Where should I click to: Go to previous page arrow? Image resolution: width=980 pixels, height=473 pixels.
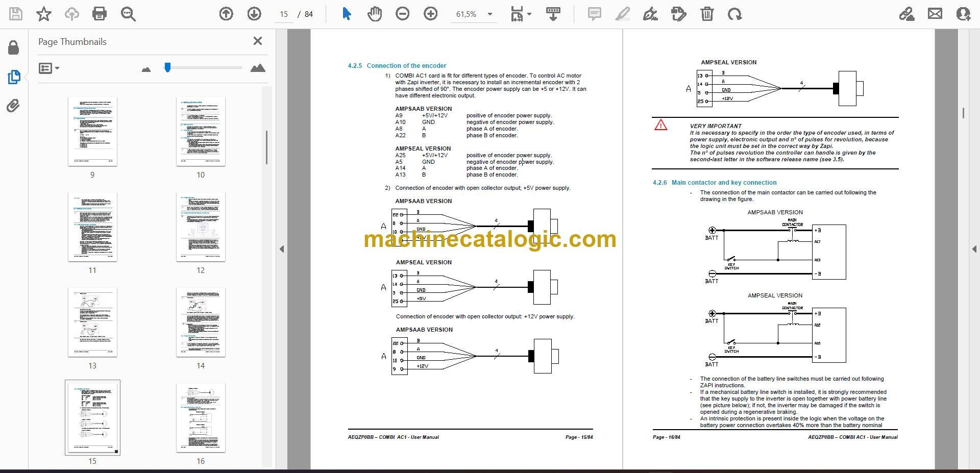(x=226, y=14)
